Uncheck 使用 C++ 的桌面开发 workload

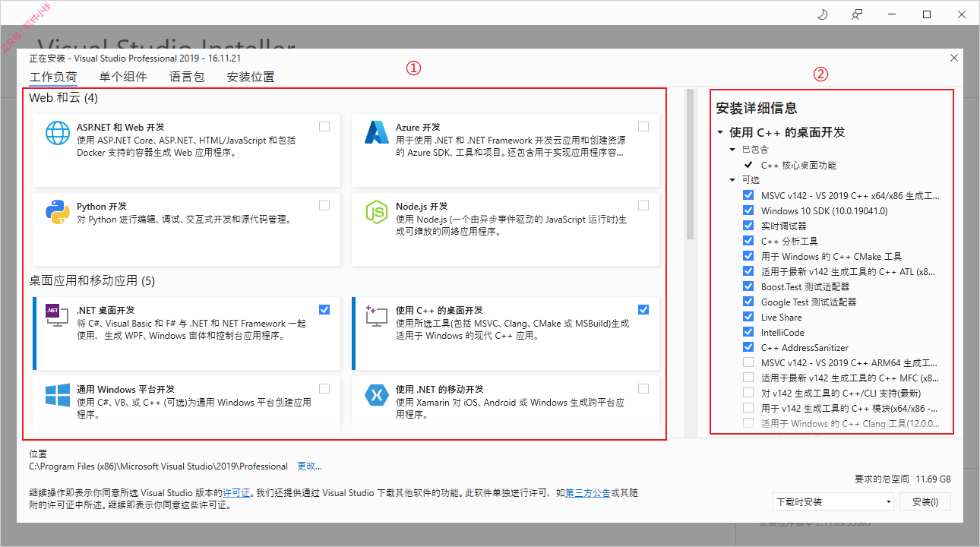(643, 309)
